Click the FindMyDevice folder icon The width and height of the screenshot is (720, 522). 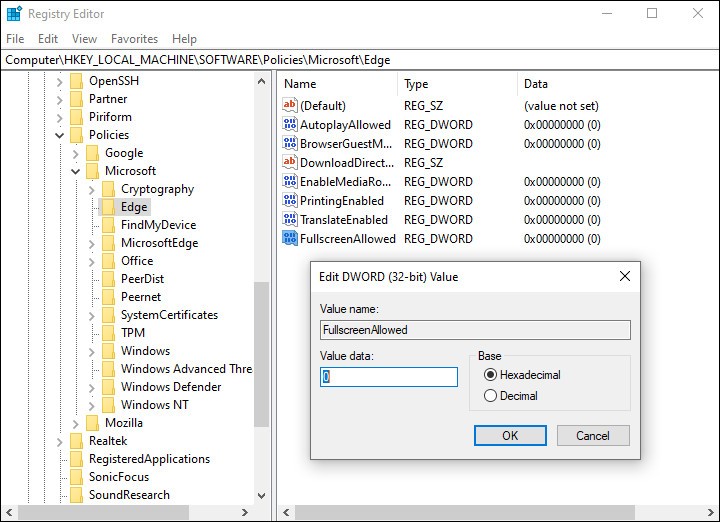coord(108,225)
